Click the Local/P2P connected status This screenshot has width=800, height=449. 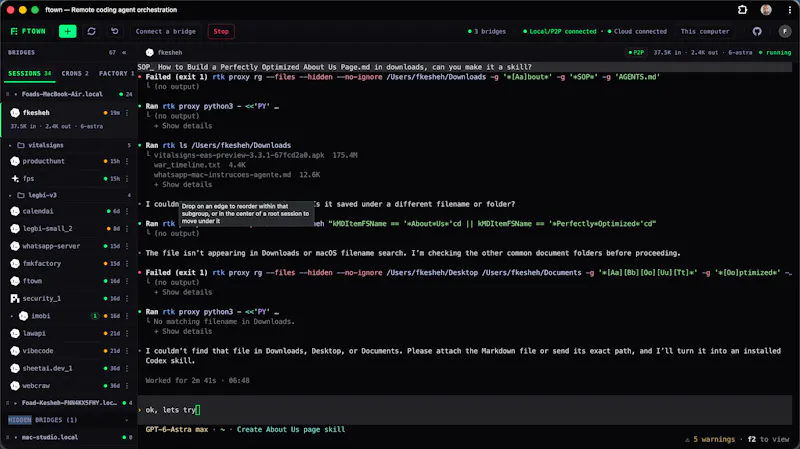(560, 31)
